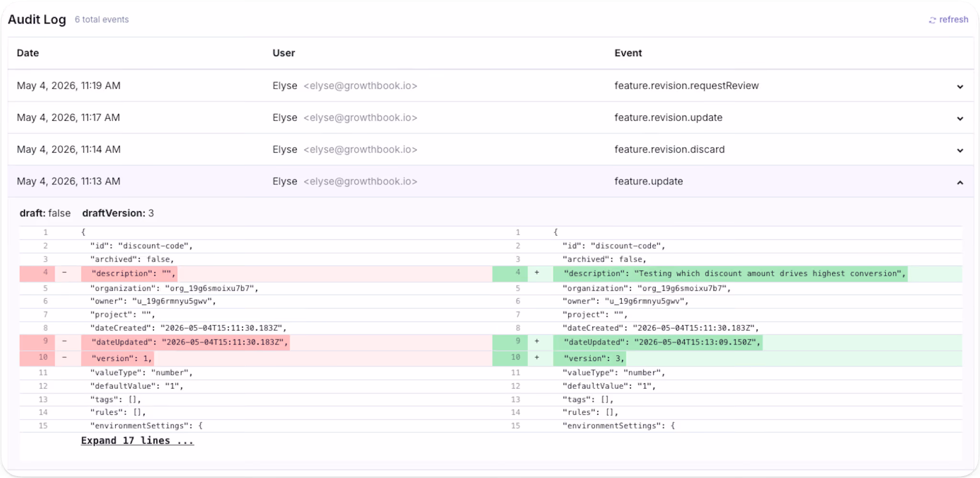Expand the feature.revision.requestReview event chevron
Image resolution: width=980 pixels, height=478 pixels.
[960, 87]
